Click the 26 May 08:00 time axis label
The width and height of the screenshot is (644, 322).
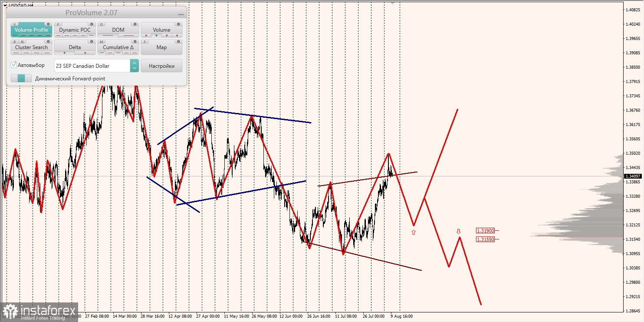pos(264,316)
